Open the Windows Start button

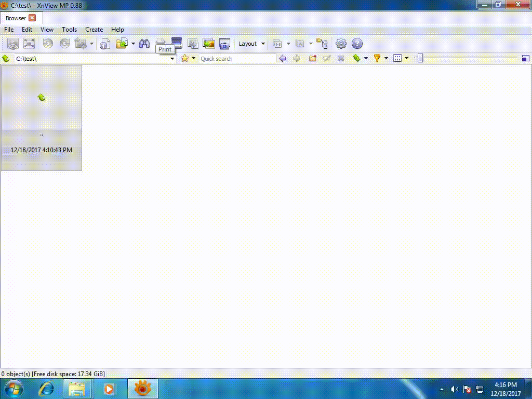14,389
